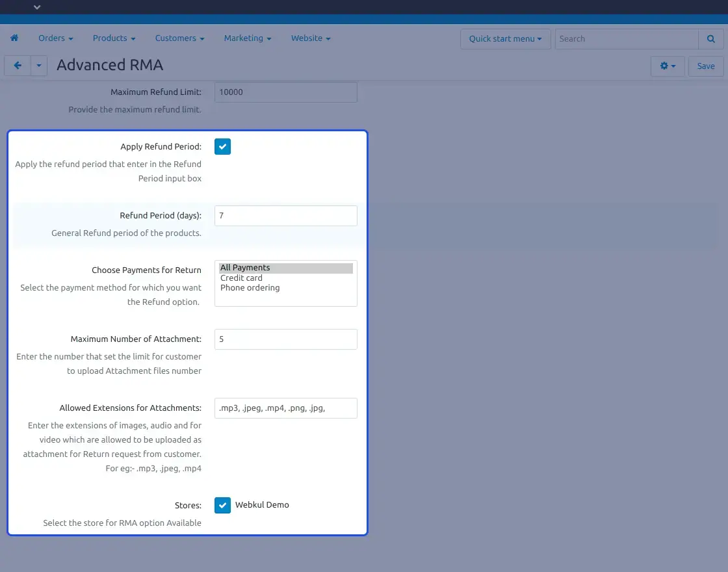Open the Products menu
728x572 pixels.
click(x=114, y=38)
